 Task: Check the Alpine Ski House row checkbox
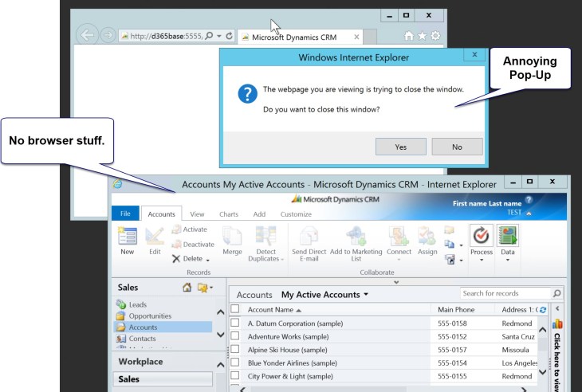point(235,349)
